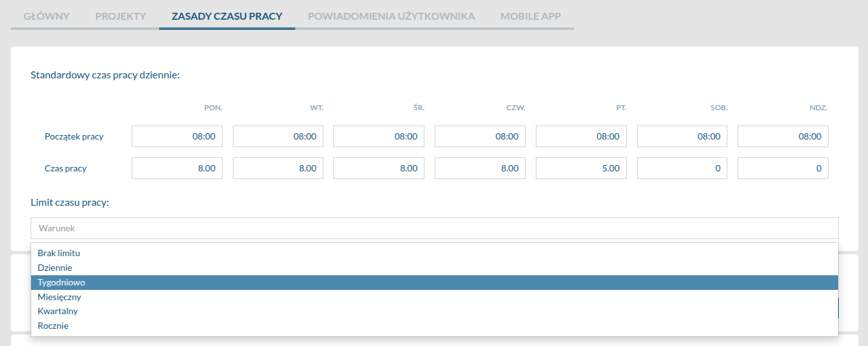Screen dimensions: 868x346
Task: Click the Limit czasu pracy label
Action: click(70, 203)
